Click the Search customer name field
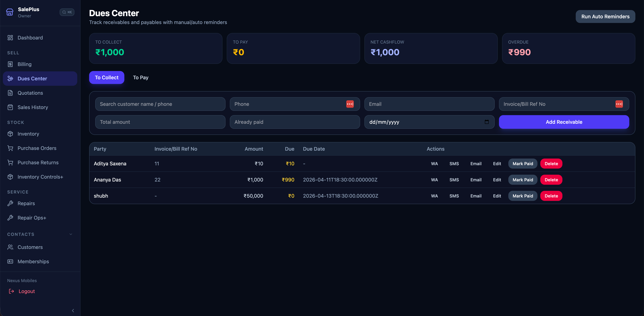644x316 pixels. (160, 104)
